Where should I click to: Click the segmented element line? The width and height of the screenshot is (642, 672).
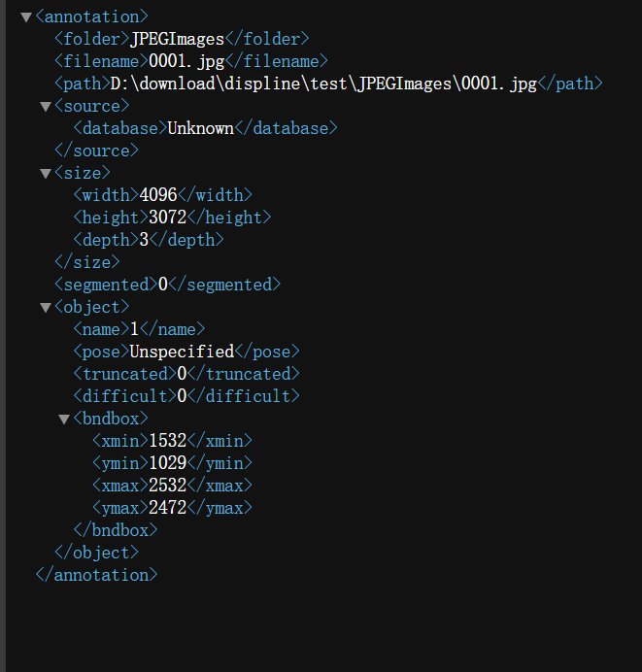pyautogui.click(x=168, y=285)
